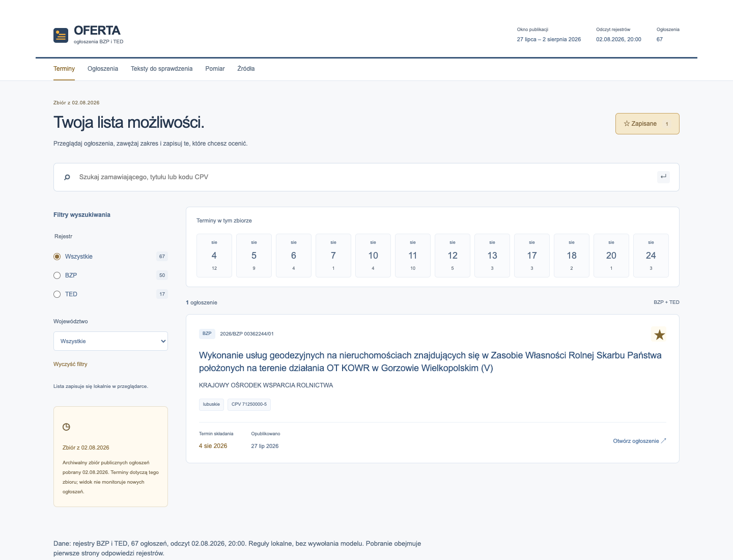The height and width of the screenshot is (560, 733).
Task: Filter by deadline sie 6
Action: click(294, 256)
